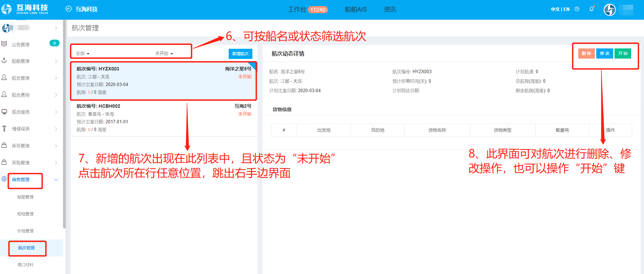
Task: Expand the 船员费用 chevron
Action: click(x=56, y=95)
